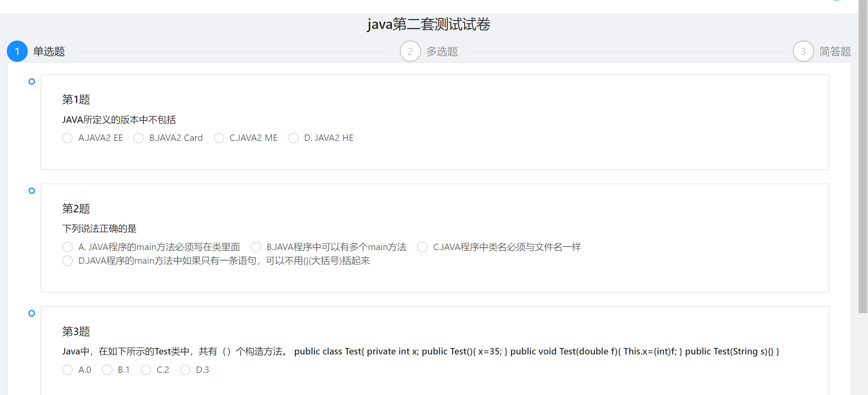Select answer B.JAVA2 Card in question 1
Screen dimensions: 868x395
coord(139,138)
